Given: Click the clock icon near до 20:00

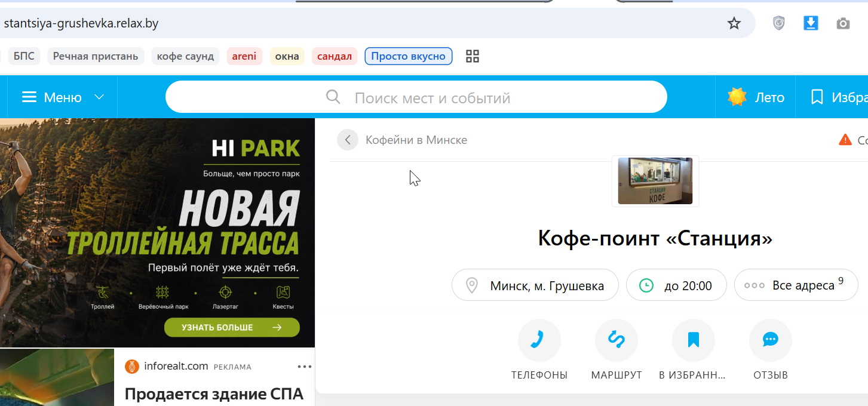Looking at the screenshot, I should click(646, 285).
